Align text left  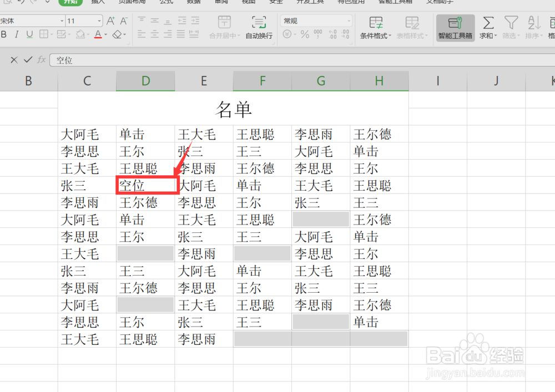(x=141, y=34)
